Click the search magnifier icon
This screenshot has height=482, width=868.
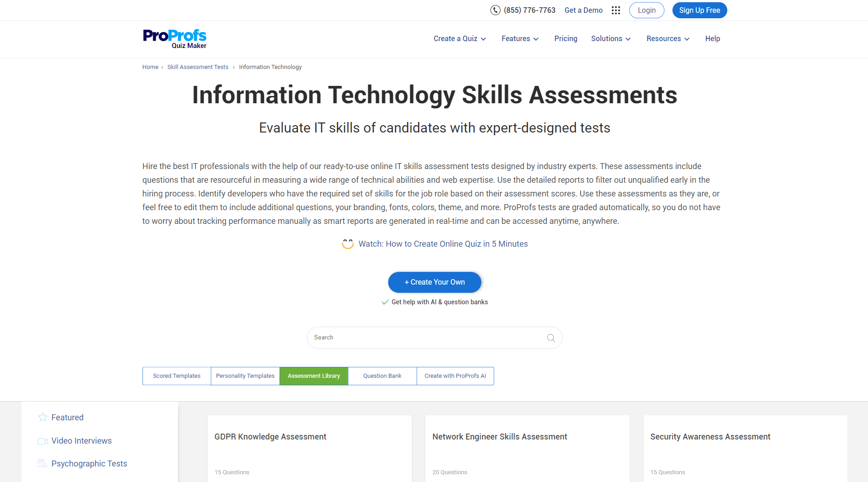(551, 338)
